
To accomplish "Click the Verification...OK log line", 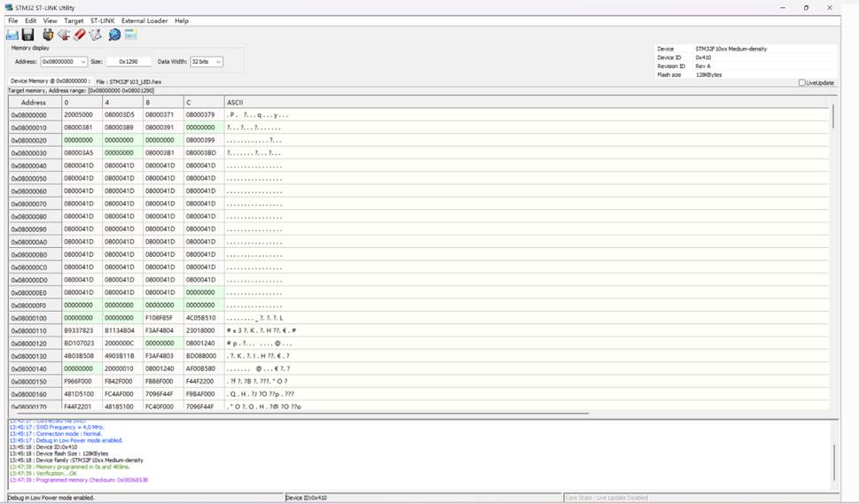I will (x=43, y=473).
